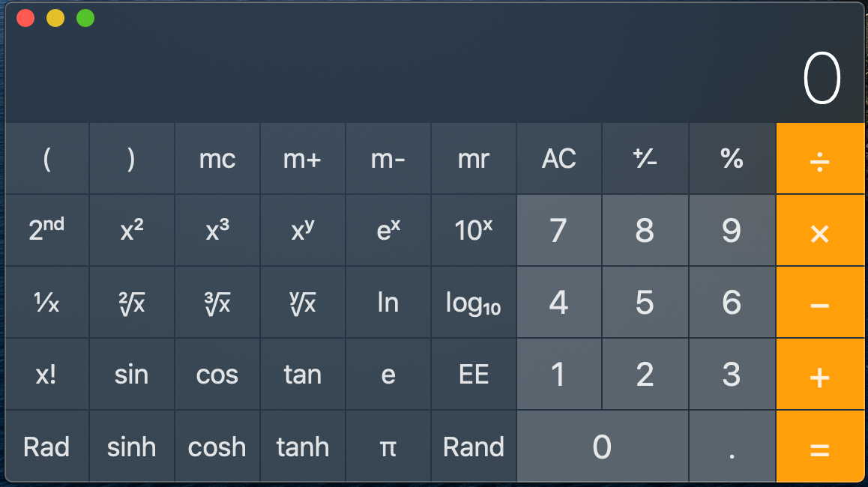Toggle the 2nd function key
This screenshot has height=487, width=868.
coord(47,231)
